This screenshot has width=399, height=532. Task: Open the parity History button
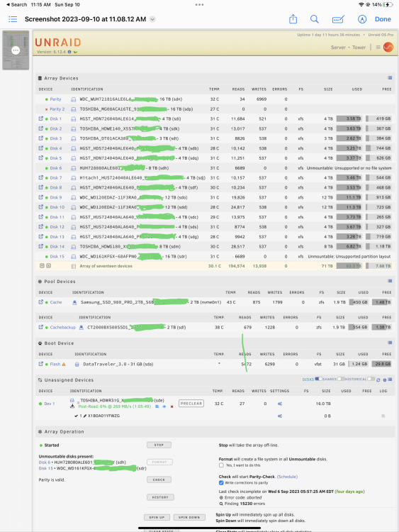[x=160, y=497]
